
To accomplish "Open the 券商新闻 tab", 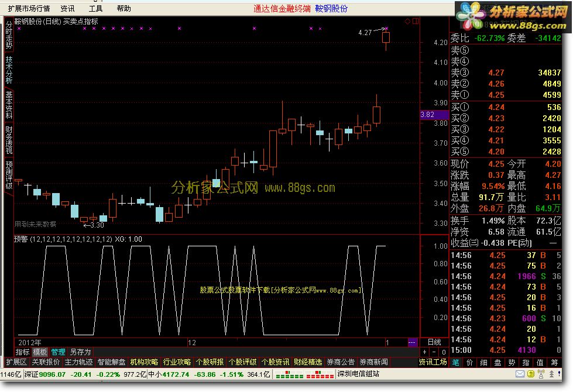I will (x=374, y=362).
